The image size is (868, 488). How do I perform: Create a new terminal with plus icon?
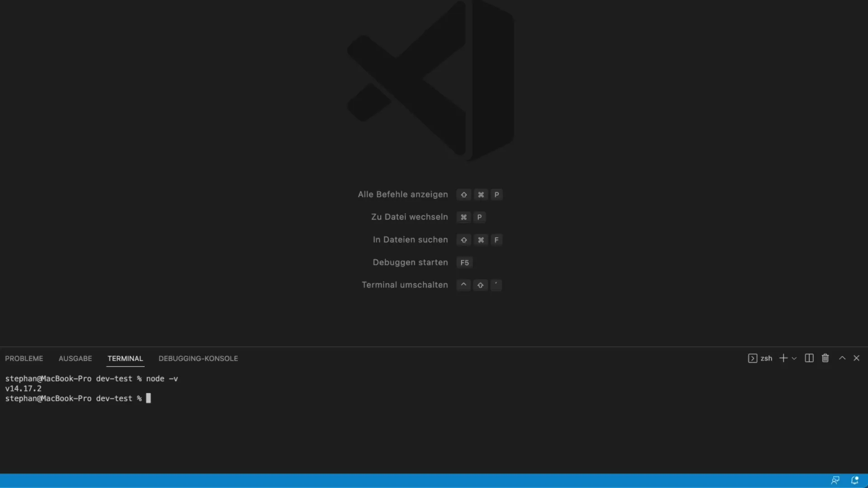coord(783,358)
